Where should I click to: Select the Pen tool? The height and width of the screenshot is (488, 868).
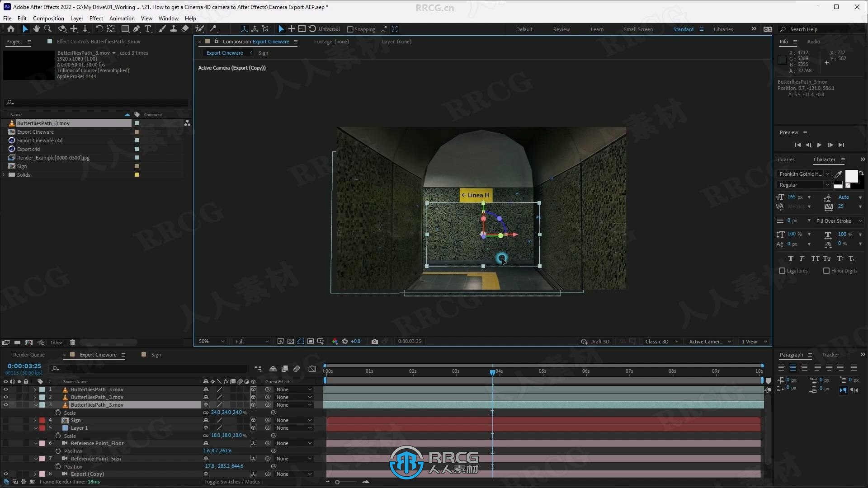pos(137,29)
